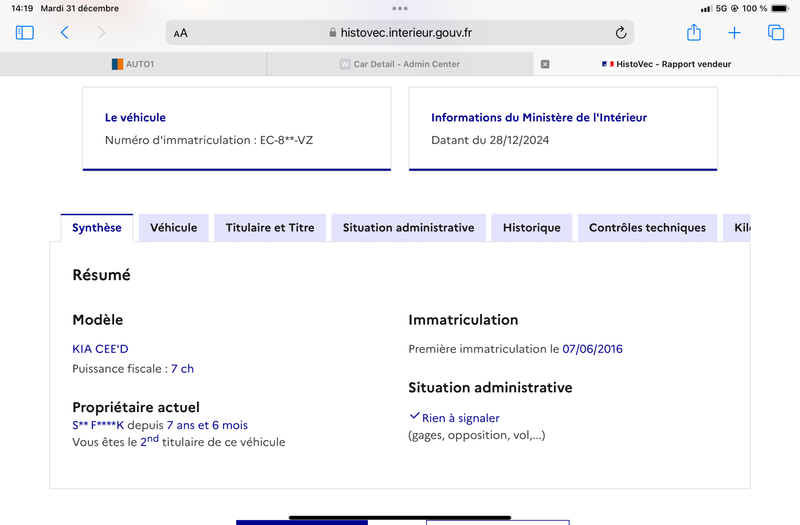Close the HistoVec tab with X
The width and height of the screenshot is (800, 525).
[545, 64]
